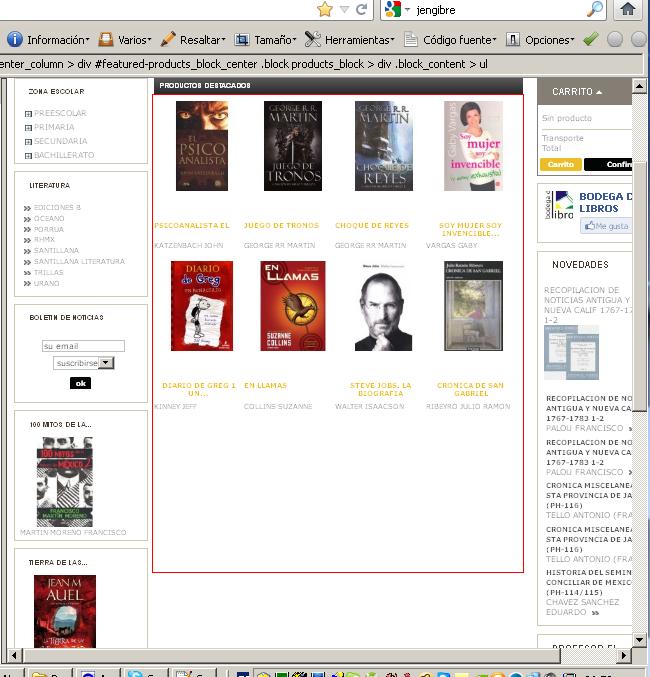Open the Opciones toolbar menu
Viewport: 650px width, 677px height.
[x=540, y=40]
